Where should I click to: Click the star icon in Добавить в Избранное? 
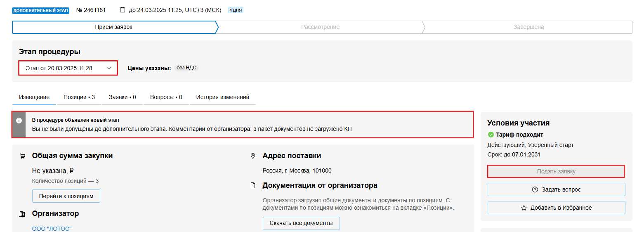click(x=524, y=208)
